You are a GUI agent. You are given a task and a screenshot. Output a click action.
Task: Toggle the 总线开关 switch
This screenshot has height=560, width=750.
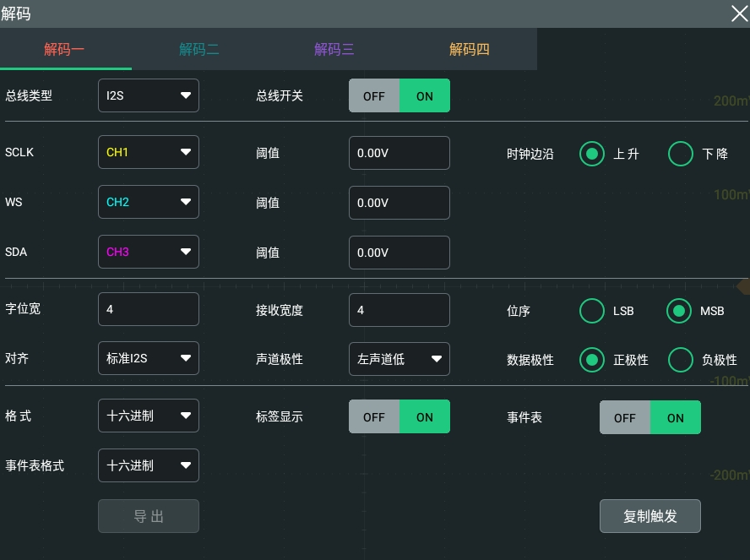399,95
